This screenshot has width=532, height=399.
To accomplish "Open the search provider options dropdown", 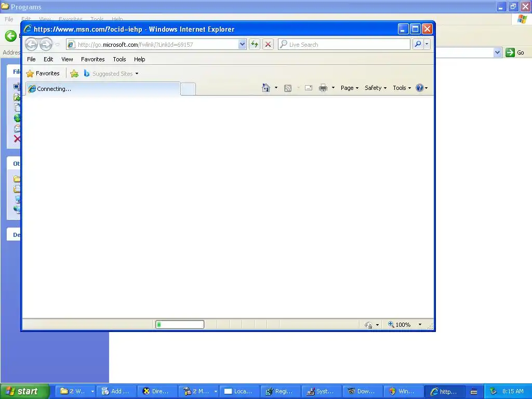I will (x=427, y=45).
